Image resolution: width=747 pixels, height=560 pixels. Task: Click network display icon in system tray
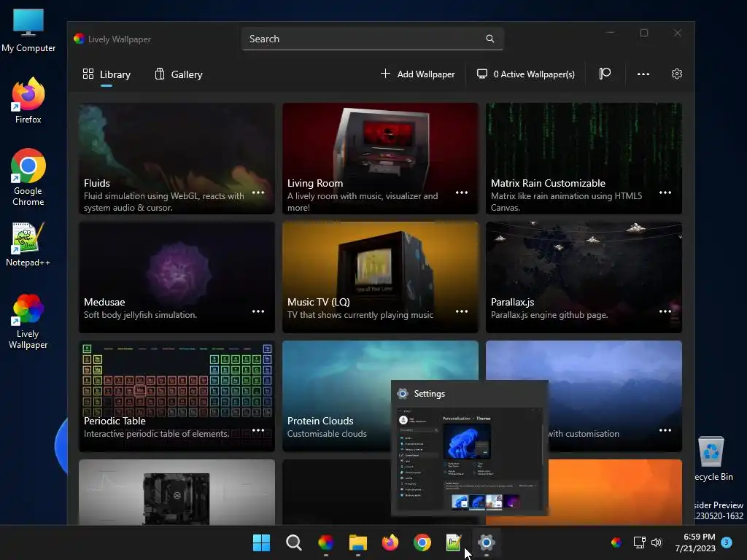(639, 542)
